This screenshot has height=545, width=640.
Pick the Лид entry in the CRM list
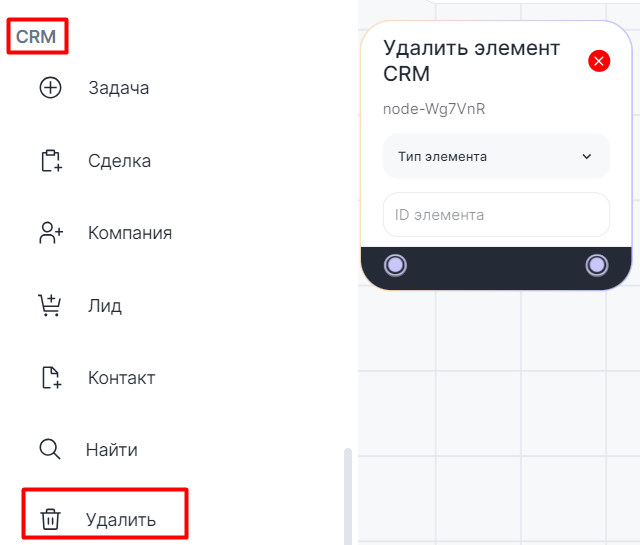105,306
